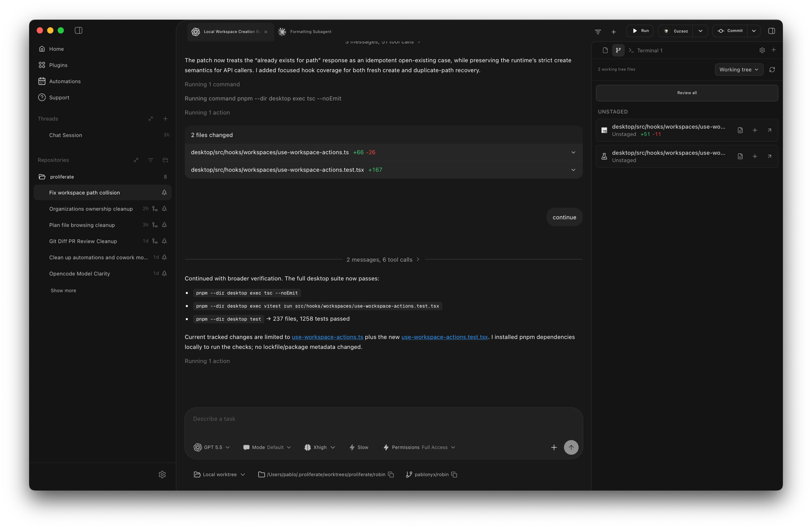Expand the Commit options dropdown arrow
This screenshot has width=812, height=529.
[754, 31]
